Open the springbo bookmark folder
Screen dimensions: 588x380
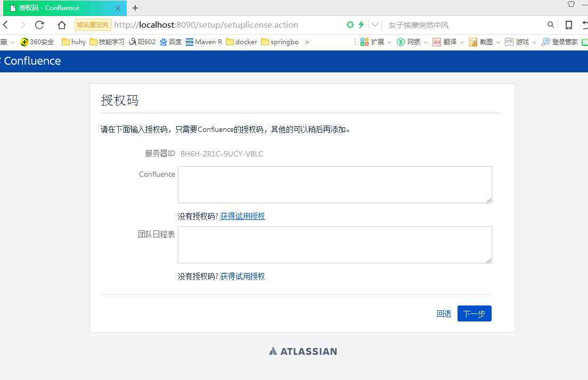click(280, 42)
